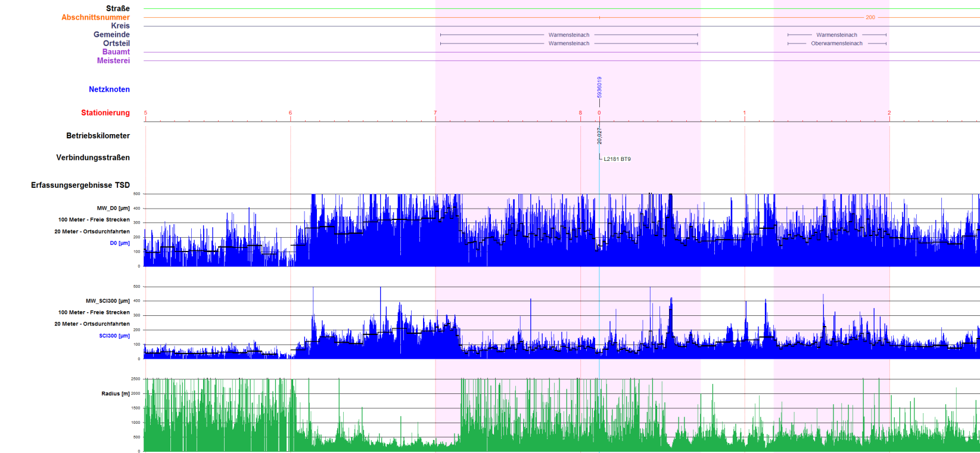The image size is (980, 453).
Task: Select the Kreis row label
Action: (120, 26)
